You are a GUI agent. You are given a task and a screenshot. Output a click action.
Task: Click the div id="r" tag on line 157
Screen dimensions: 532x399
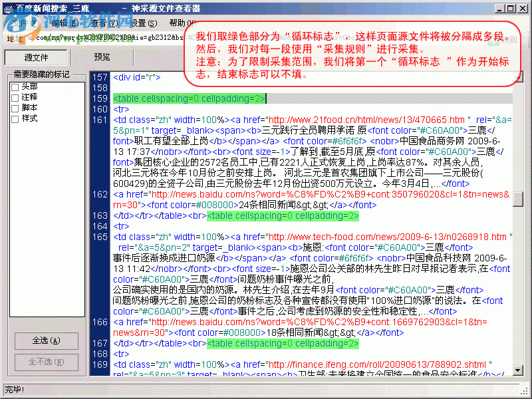pos(137,77)
